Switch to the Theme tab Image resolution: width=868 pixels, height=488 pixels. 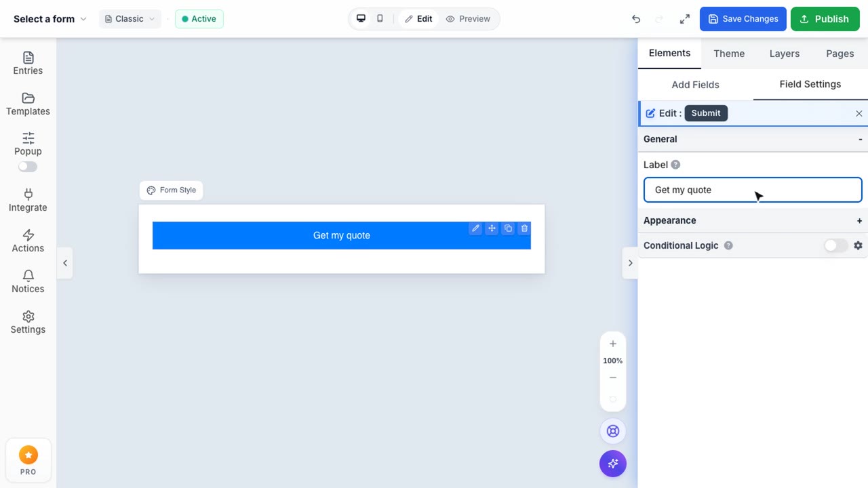[729, 54]
